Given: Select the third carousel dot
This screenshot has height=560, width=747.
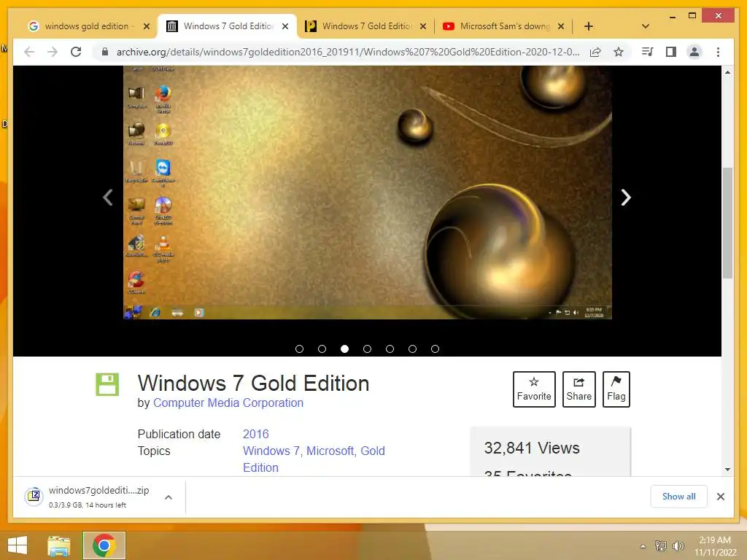Looking at the screenshot, I should click(x=344, y=349).
